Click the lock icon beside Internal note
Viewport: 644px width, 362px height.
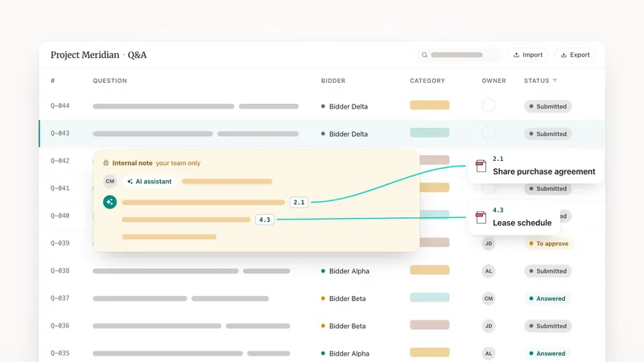pos(106,162)
